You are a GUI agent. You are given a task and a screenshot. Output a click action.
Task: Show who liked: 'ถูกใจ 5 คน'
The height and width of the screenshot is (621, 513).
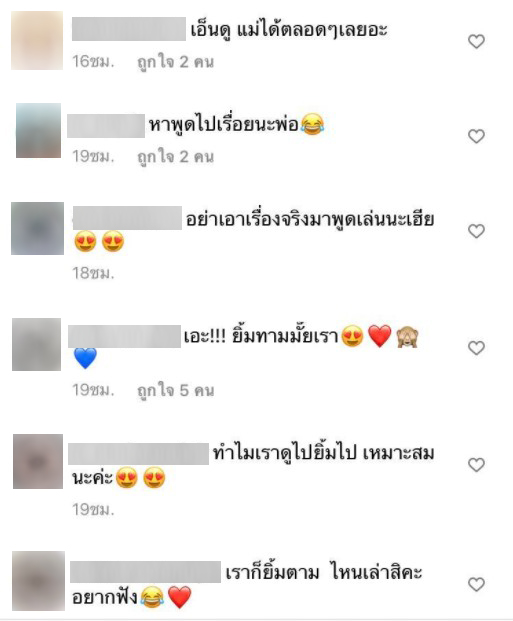pyautogui.click(x=175, y=391)
